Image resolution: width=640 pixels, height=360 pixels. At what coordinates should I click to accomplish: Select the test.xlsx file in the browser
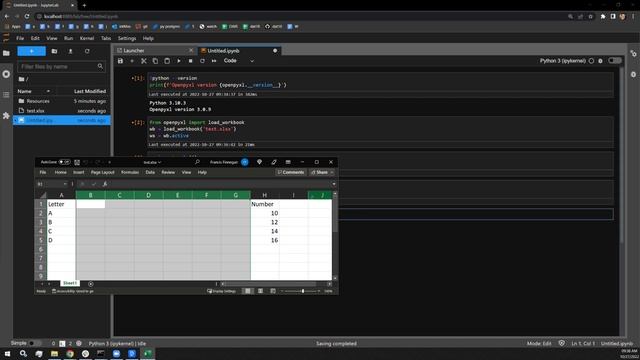click(x=62, y=111)
